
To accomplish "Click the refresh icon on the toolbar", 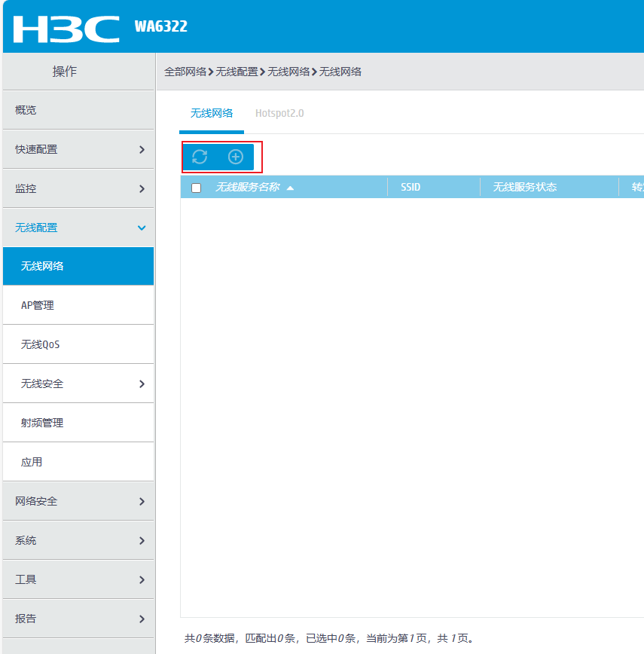I will (199, 157).
